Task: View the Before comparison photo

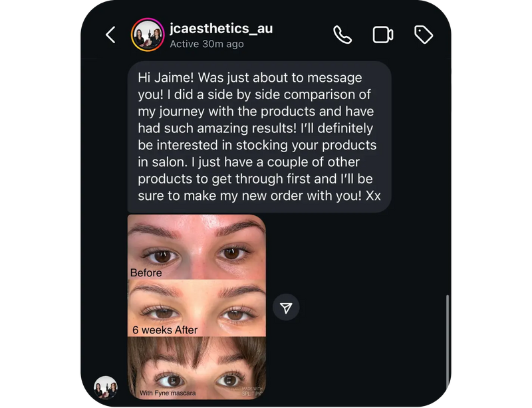Action: coord(196,246)
